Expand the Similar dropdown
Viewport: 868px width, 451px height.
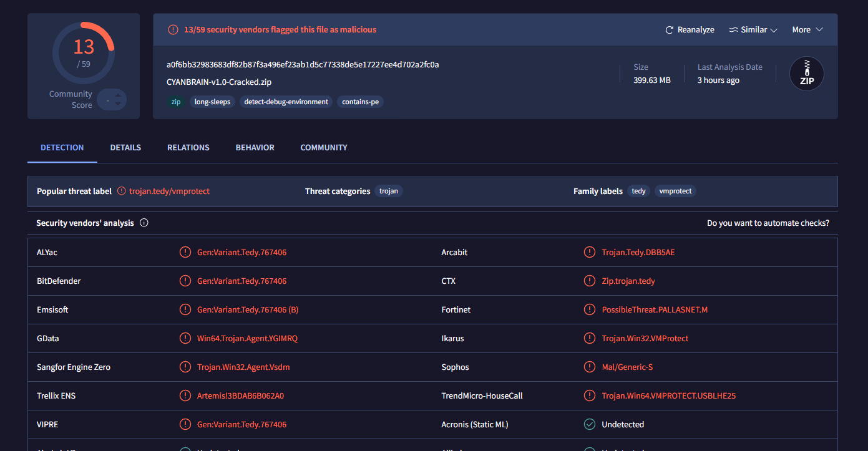coord(753,30)
